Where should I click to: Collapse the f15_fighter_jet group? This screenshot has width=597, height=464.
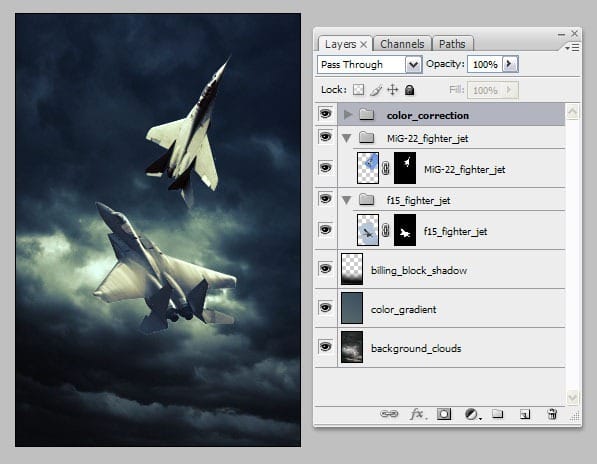point(346,200)
